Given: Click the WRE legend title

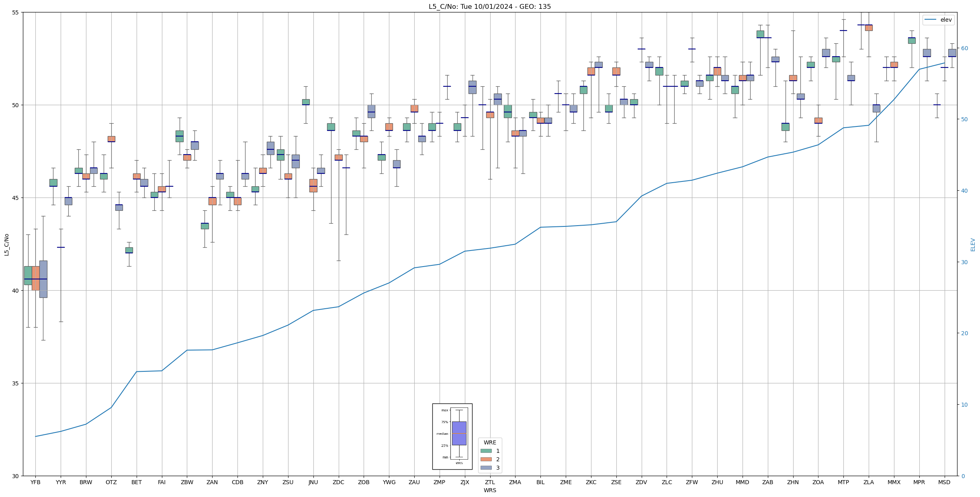Looking at the screenshot, I should (x=490, y=442).
